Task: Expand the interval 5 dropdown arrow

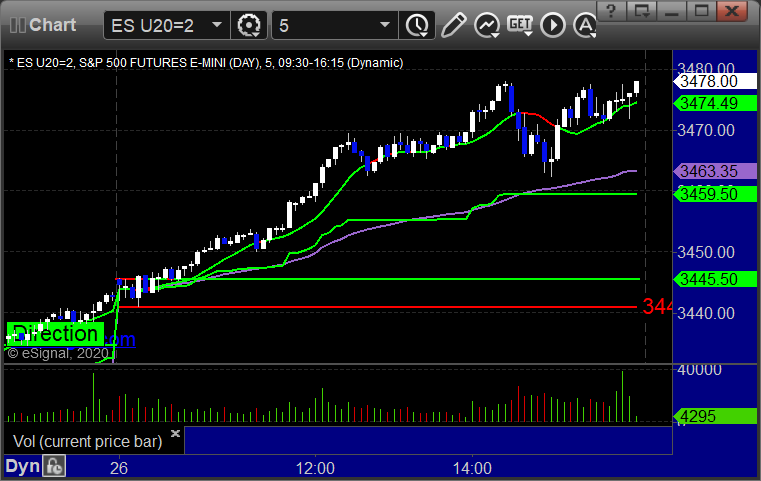Action: 385,25
